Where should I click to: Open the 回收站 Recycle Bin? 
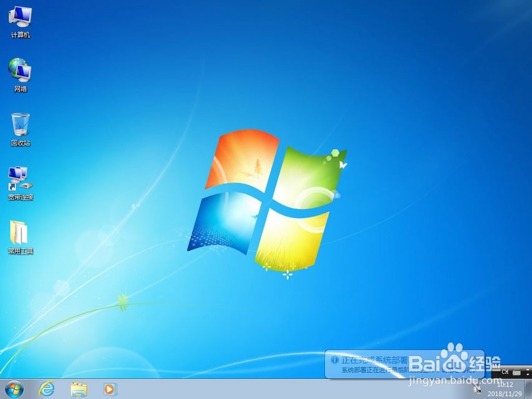pos(20,123)
